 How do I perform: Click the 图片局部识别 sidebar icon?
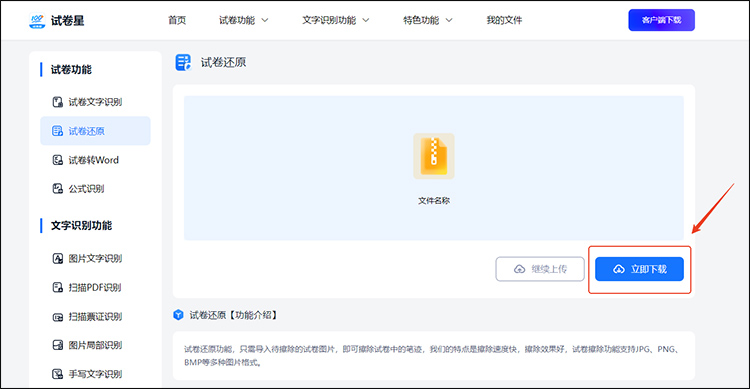tap(57, 345)
